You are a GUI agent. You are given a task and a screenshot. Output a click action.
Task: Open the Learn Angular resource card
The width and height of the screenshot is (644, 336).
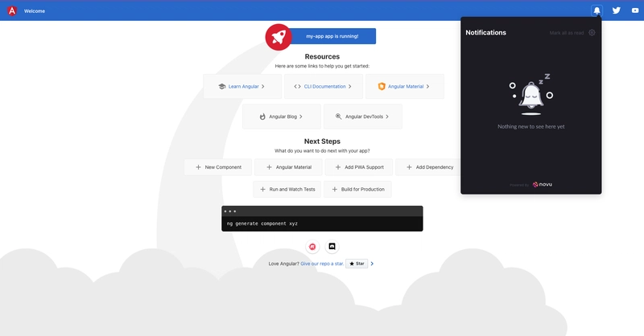pyautogui.click(x=242, y=86)
